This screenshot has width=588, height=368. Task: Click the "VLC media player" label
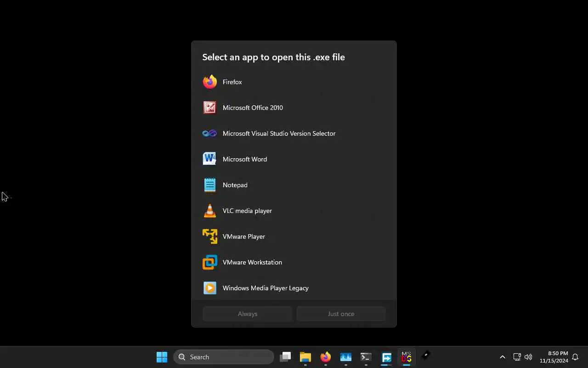tap(248, 211)
